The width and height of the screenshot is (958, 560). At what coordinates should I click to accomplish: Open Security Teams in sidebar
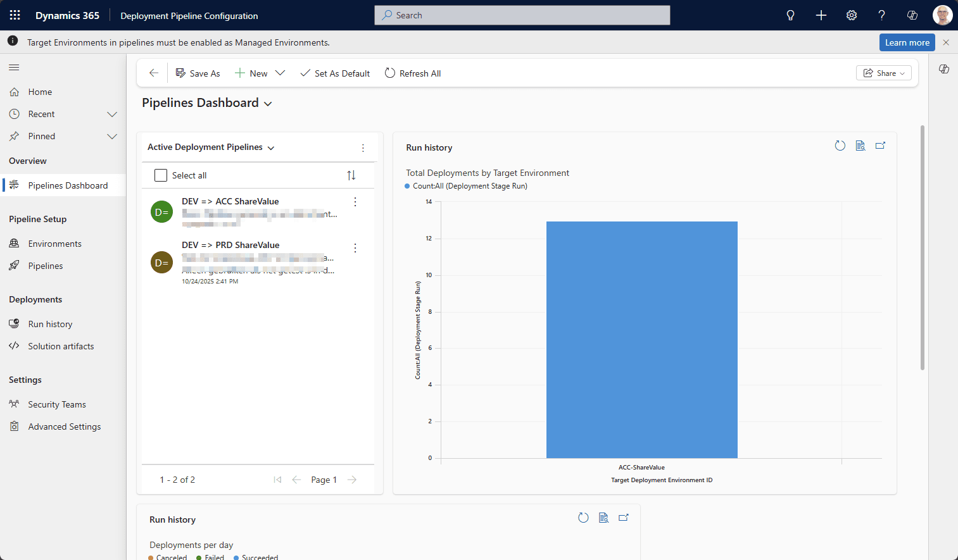click(57, 404)
